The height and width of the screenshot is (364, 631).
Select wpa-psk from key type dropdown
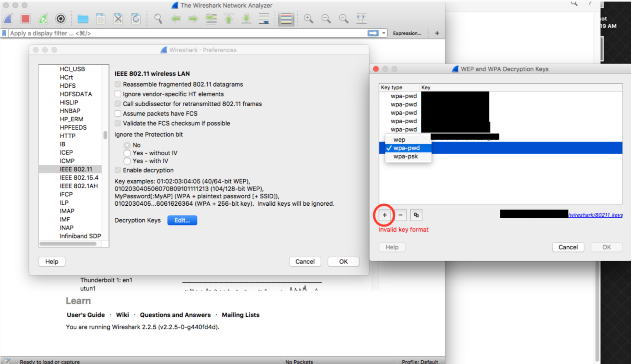pyautogui.click(x=405, y=156)
